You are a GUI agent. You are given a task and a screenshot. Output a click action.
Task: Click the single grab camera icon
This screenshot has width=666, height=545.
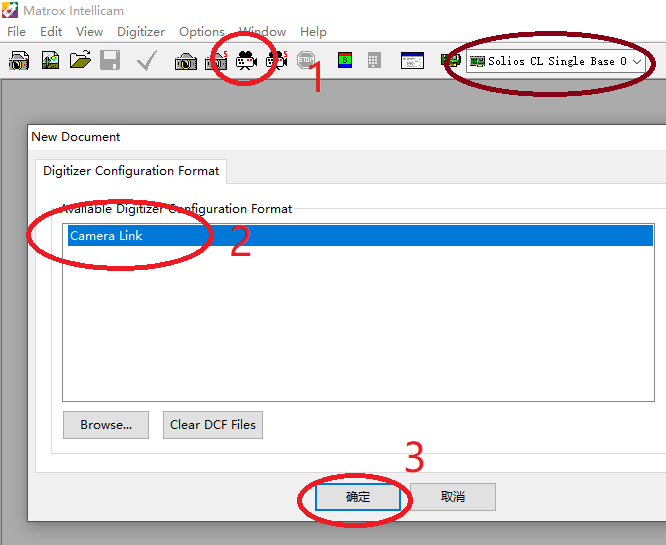coord(186,61)
